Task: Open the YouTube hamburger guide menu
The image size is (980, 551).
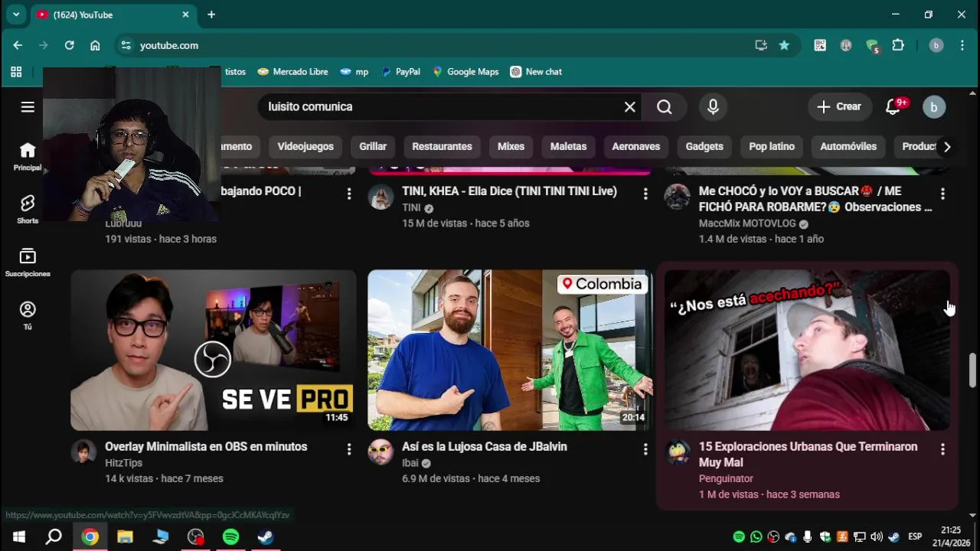Action: click(28, 107)
